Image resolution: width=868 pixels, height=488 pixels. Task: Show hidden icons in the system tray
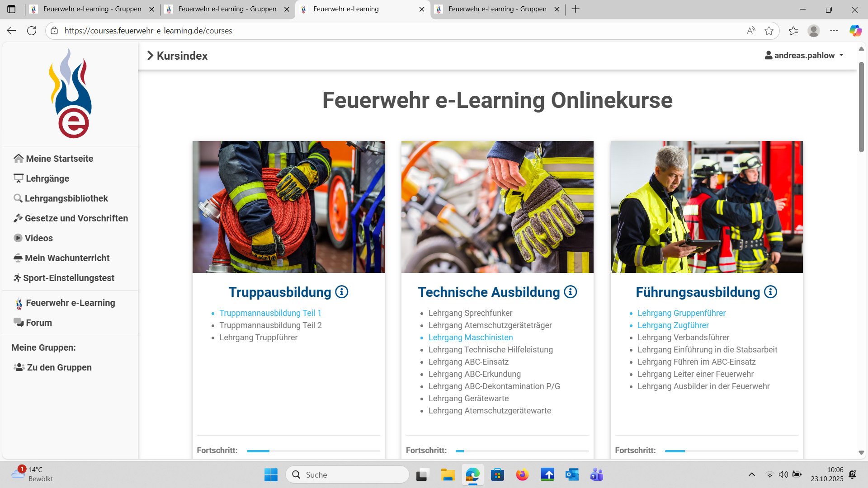tap(752, 474)
